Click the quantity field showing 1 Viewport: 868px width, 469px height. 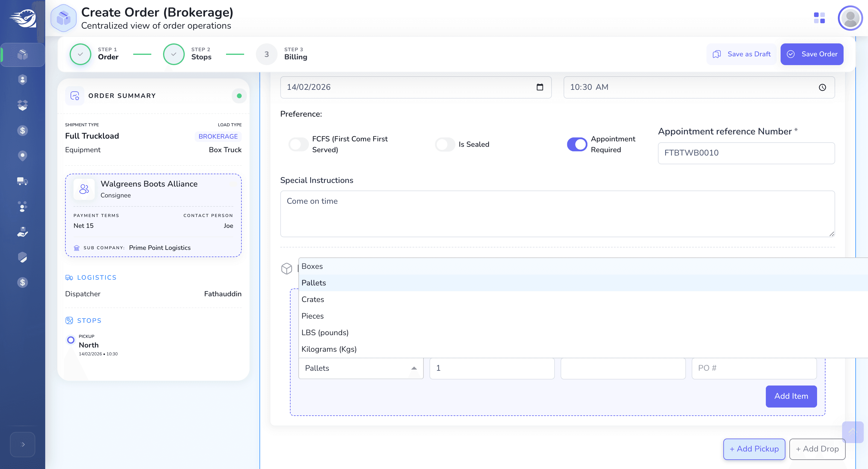click(x=492, y=368)
